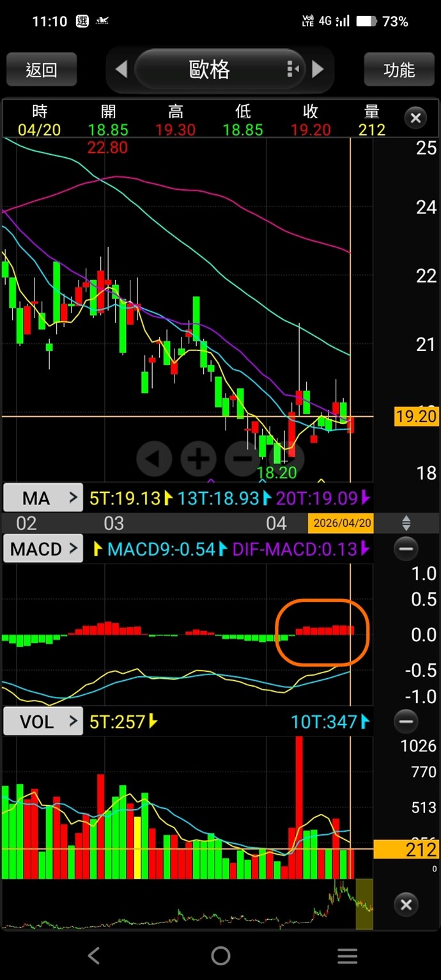Image resolution: width=441 pixels, height=980 pixels.
Task: Zoom in chart with plus button
Action: coord(199,458)
